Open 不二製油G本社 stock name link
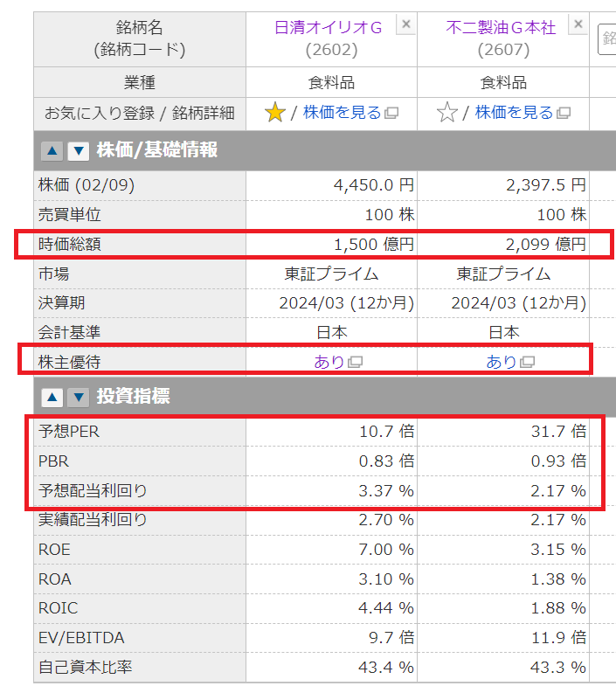616x693 pixels. click(x=501, y=27)
